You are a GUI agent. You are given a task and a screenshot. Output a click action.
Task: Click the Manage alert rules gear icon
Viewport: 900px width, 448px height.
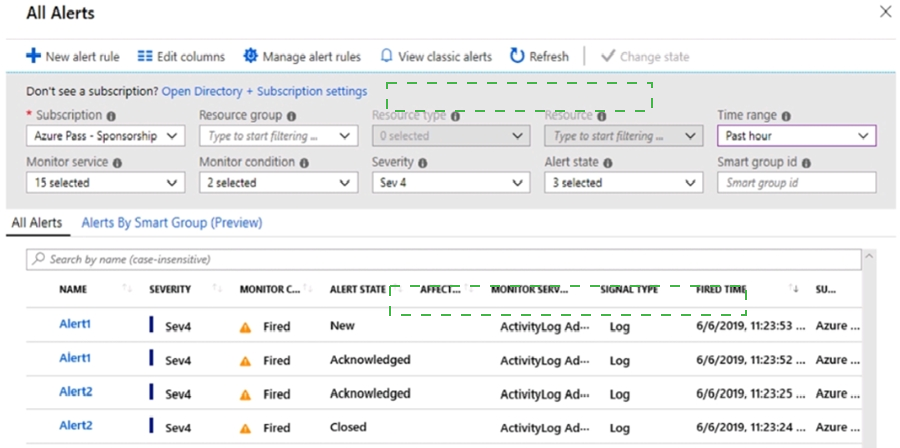[x=250, y=56]
